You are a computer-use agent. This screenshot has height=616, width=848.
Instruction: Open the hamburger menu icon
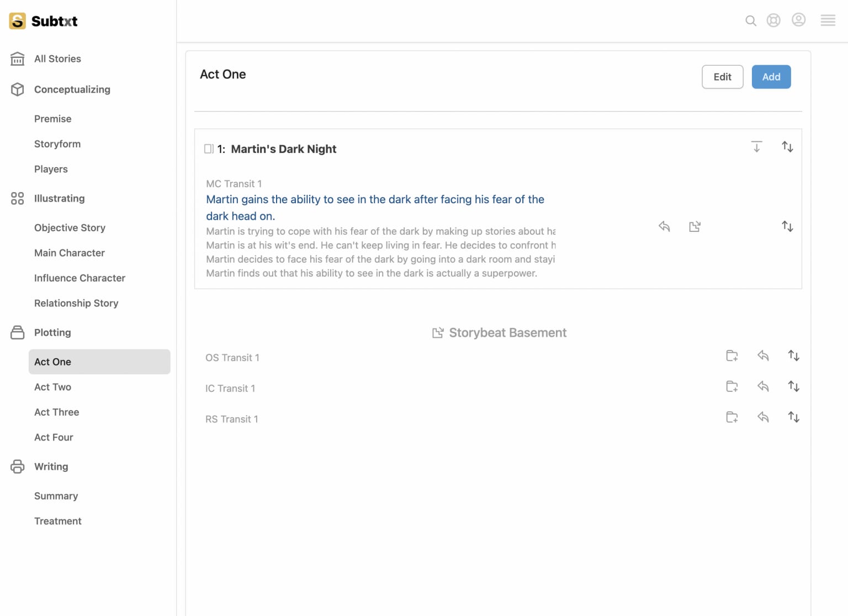(828, 20)
